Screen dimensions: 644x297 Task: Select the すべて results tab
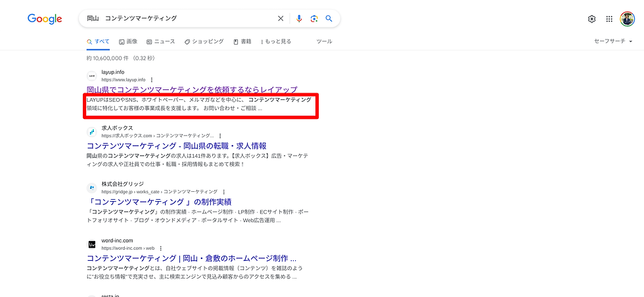[x=98, y=41]
